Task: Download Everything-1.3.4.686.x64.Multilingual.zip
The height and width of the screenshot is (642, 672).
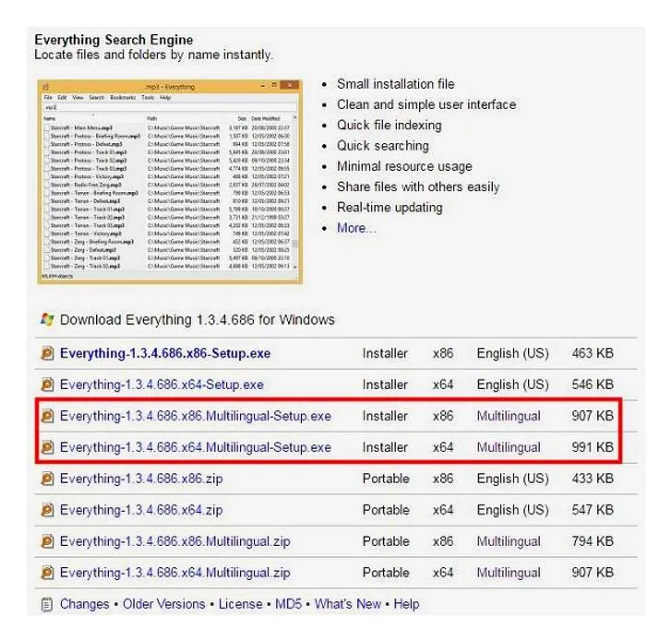Action: tap(174, 573)
